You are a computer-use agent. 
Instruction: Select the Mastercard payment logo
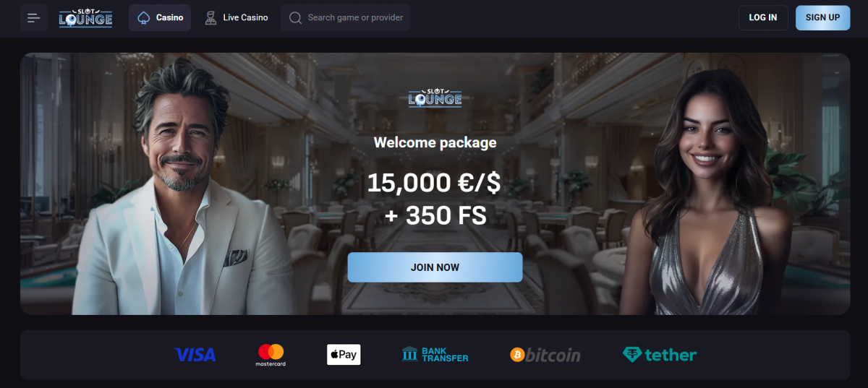pyautogui.click(x=271, y=355)
